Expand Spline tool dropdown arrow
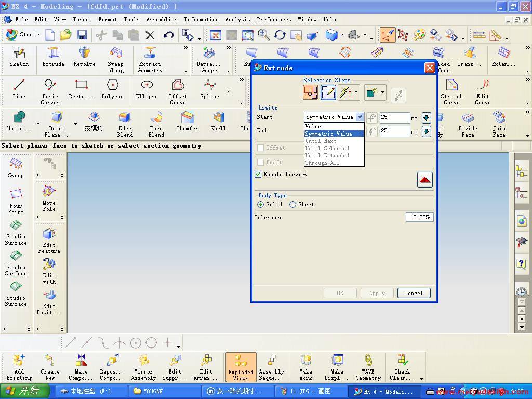The image size is (532, 399). pyautogui.click(x=228, y=91)
